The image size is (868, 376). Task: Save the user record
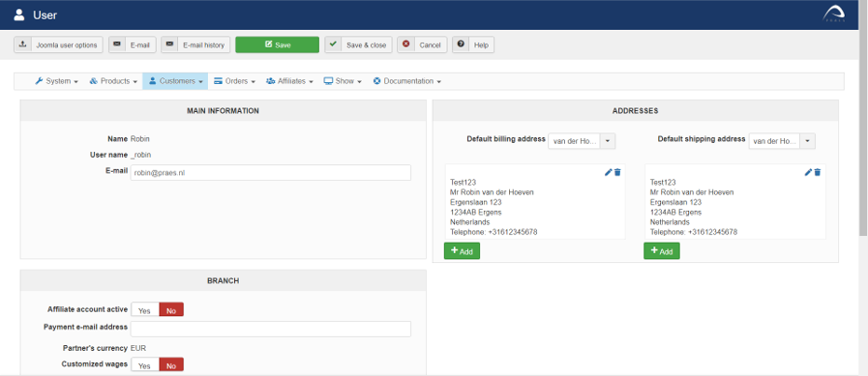coord(278,44)
